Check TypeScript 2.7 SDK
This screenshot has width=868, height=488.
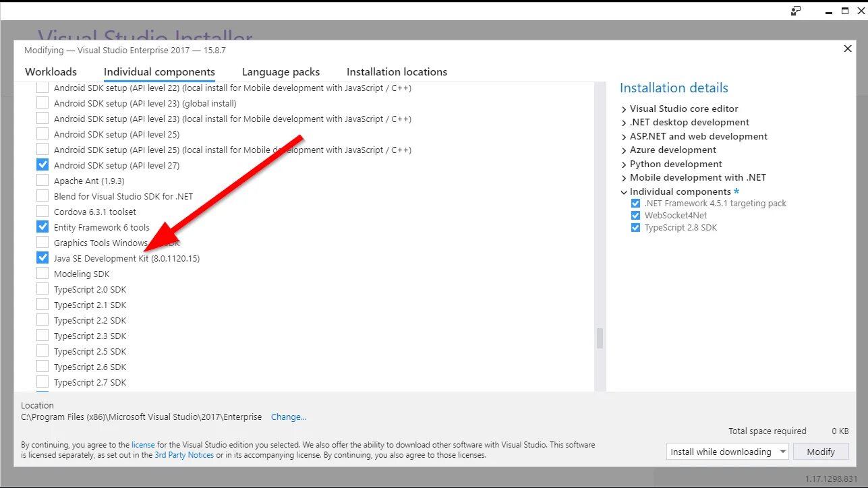42,382
